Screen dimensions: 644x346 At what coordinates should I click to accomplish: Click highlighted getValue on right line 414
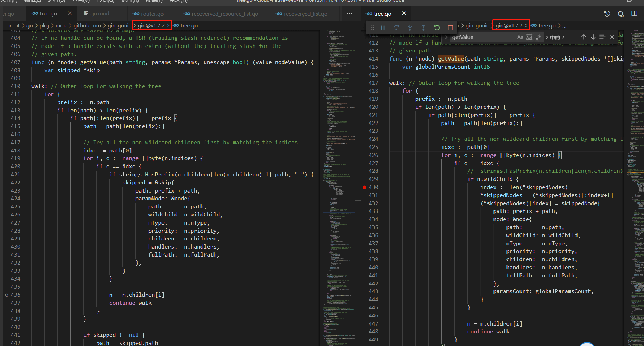coord(451,59)
